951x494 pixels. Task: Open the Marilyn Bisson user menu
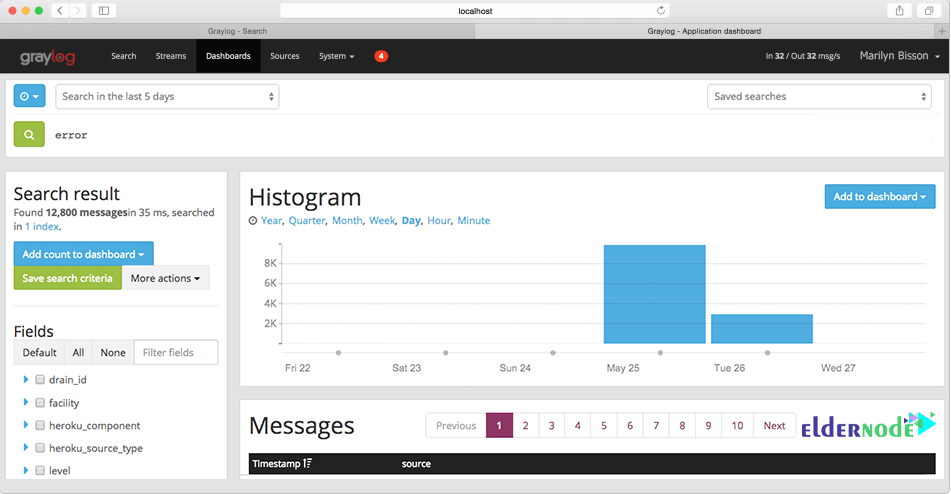coord(899,56)
